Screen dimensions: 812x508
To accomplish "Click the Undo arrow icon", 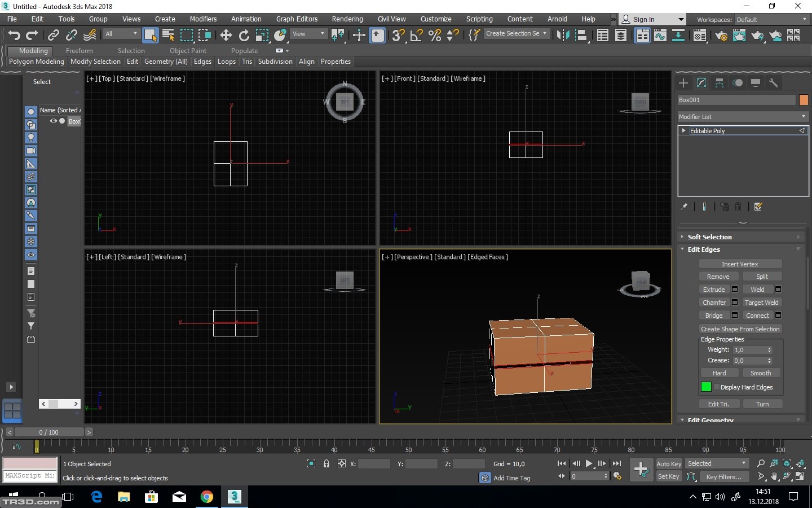I will 14,36.
